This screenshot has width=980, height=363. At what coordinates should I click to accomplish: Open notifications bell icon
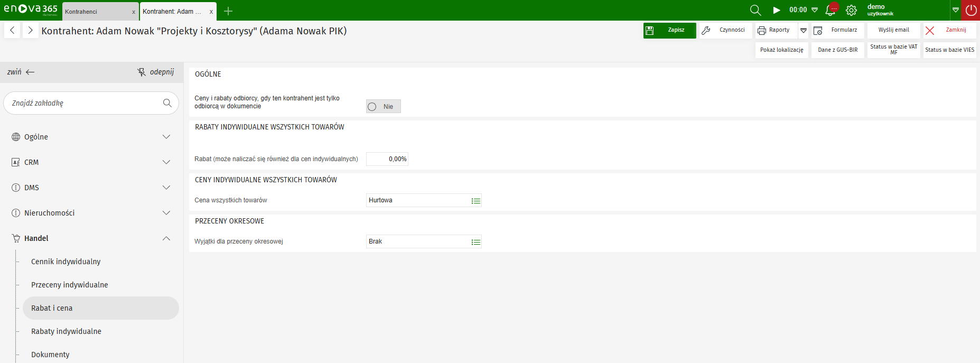click(x=830, y=10)
